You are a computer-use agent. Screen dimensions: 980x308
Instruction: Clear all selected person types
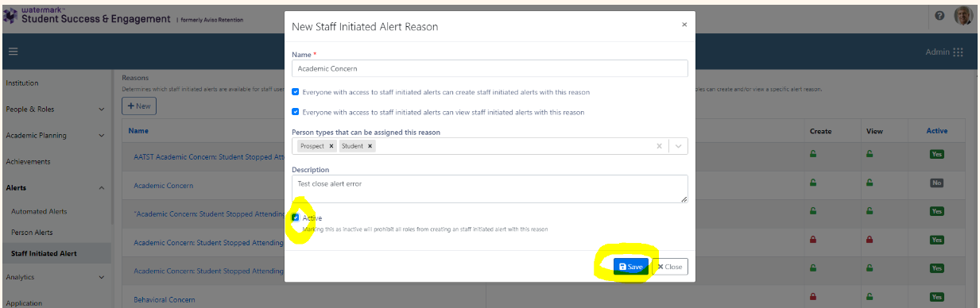[659, 146]
